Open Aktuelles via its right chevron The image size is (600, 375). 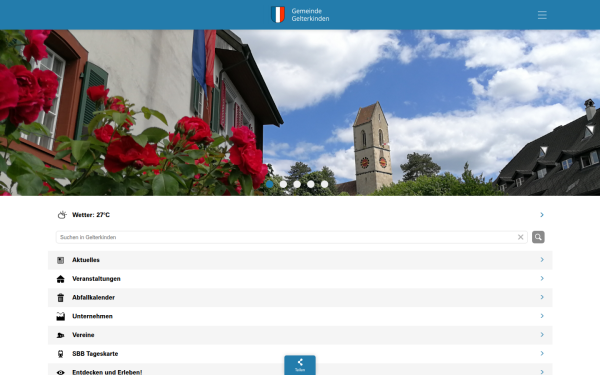click(542, 259)
